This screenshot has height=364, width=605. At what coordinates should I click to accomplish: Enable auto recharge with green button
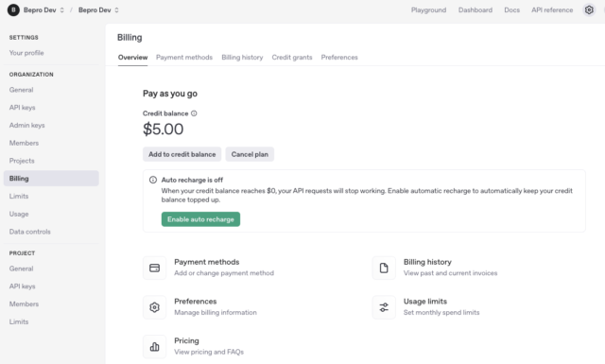200,219
